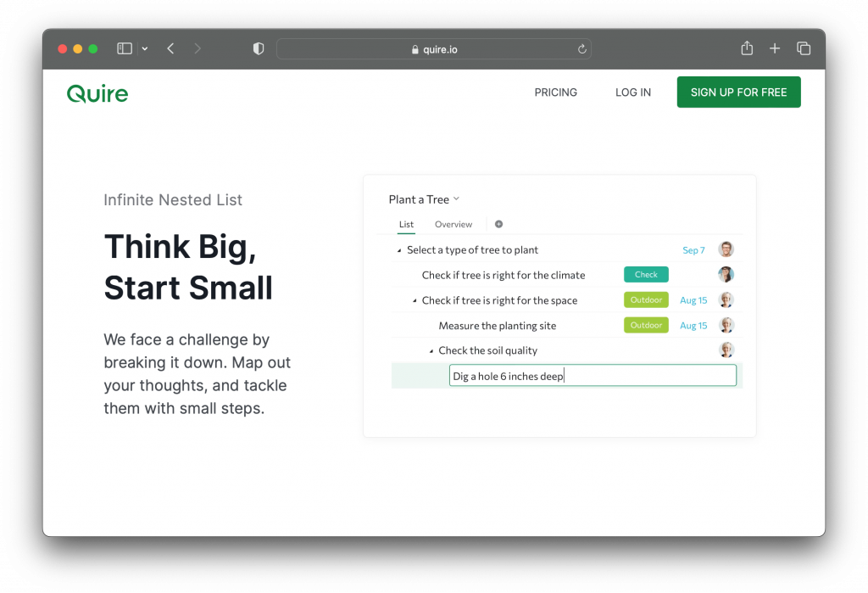Click assignee avatar on 'right for the space' row
868x593 pixels.
pos(726,299)
